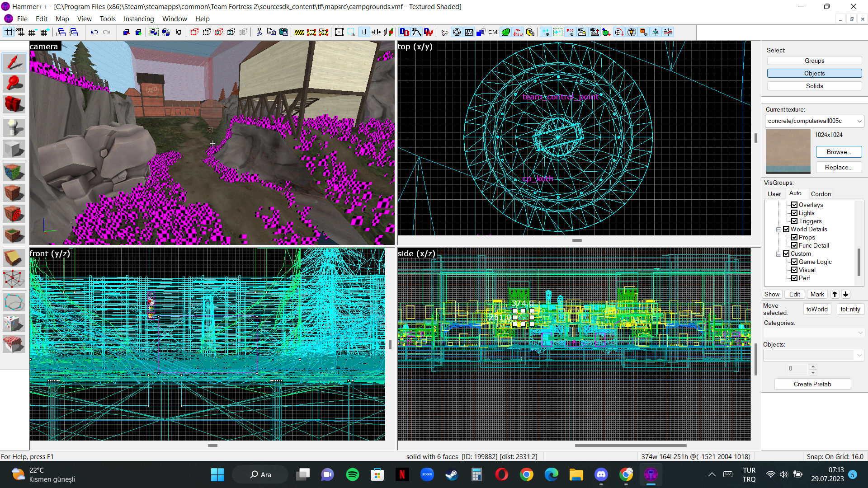868x488 pixels.
Task: Toggle the World Details checkbox
Action: [786, 229]
